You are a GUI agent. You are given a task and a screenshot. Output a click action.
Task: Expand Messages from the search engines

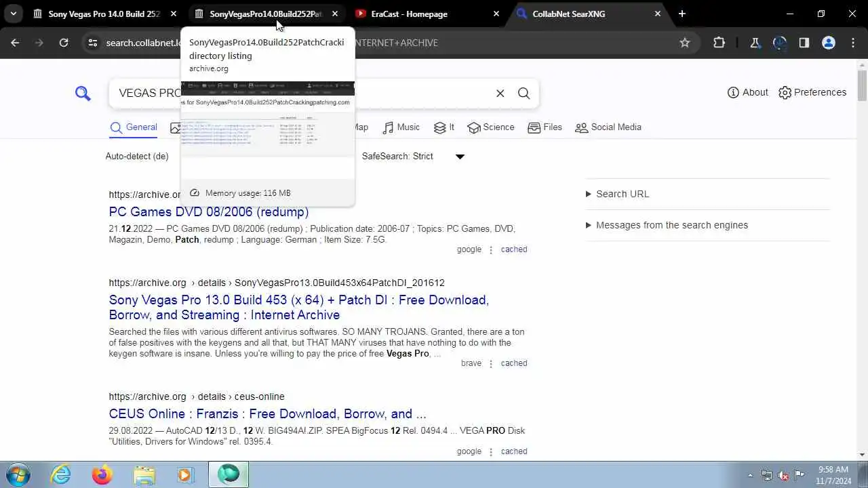point(667,225)
